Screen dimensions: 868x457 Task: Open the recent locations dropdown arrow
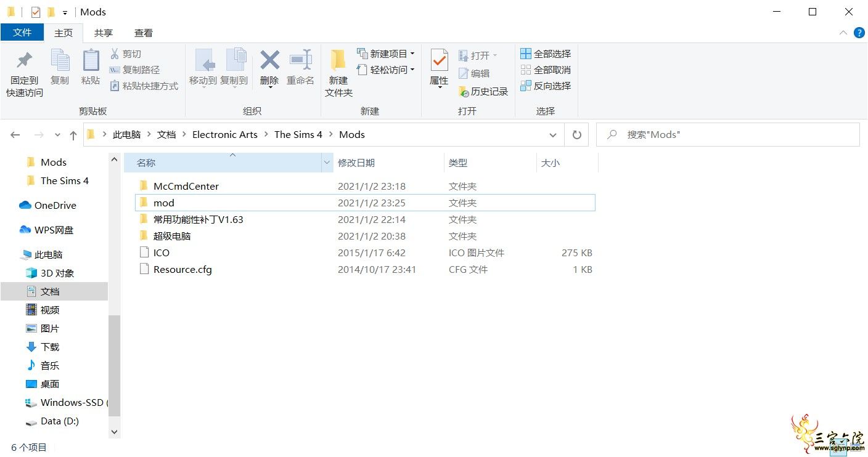click(x=57, y=135)
